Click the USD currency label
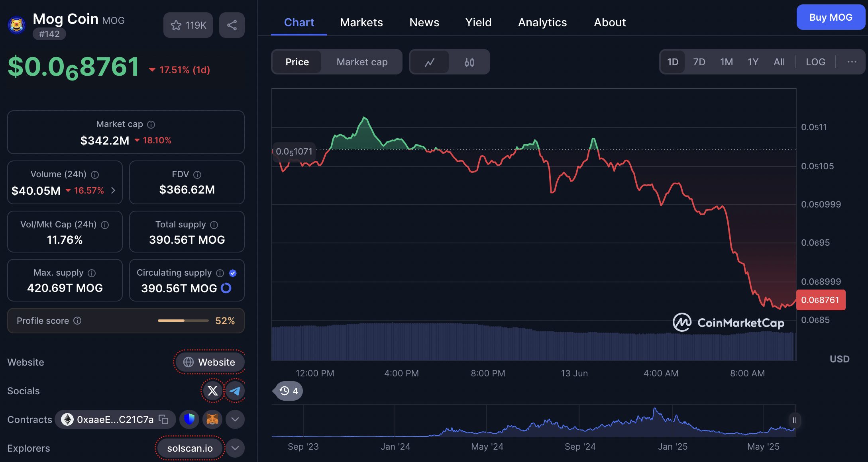 (839, 359)
